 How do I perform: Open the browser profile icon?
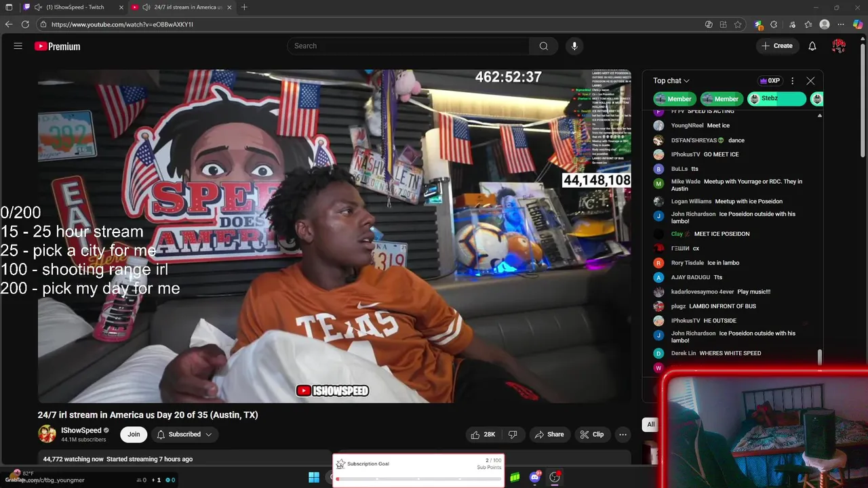coord(825,24)
